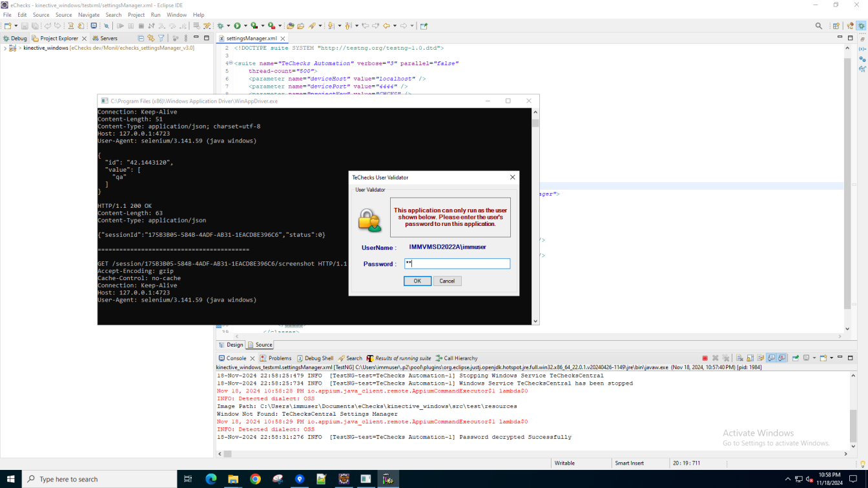Close the TeChecks User Validator dialog
This screenshot has width=868, height=488.
pos(513,178)
